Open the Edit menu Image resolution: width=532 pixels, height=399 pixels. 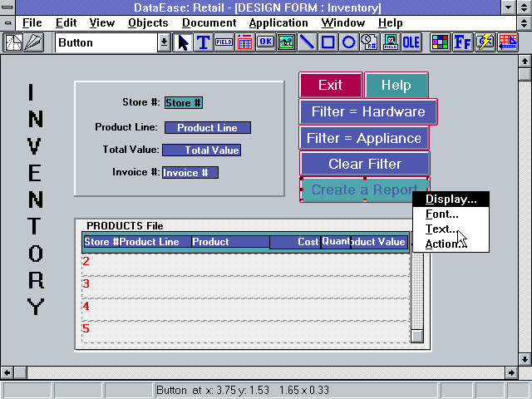66,22
